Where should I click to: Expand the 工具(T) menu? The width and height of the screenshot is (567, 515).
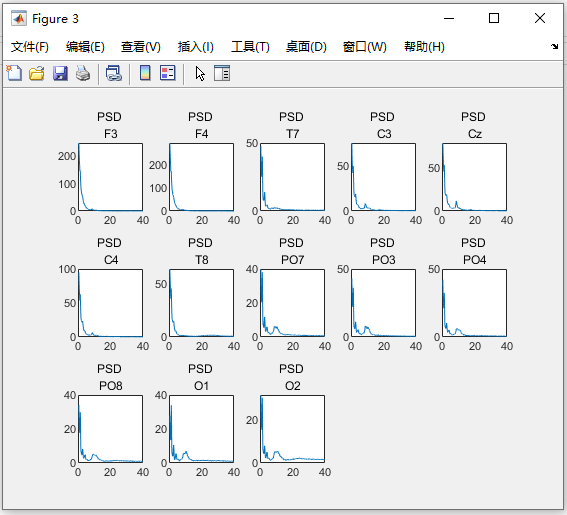tap(250, 47)
